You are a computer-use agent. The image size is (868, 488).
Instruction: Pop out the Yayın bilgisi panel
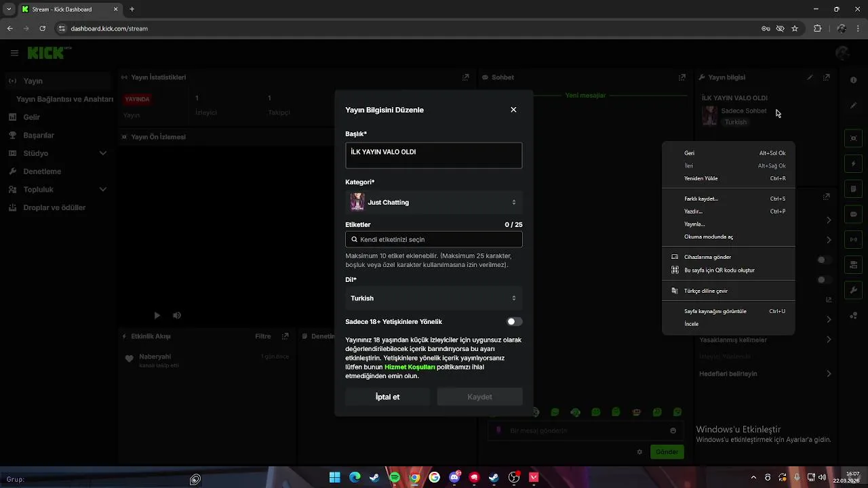(x=826, y=77)
